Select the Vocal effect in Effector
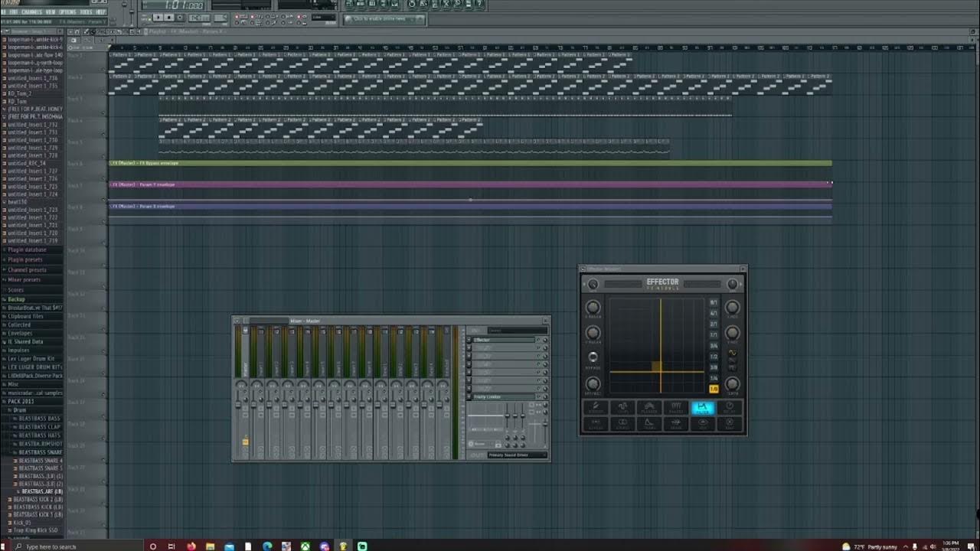 pos(703,423)
